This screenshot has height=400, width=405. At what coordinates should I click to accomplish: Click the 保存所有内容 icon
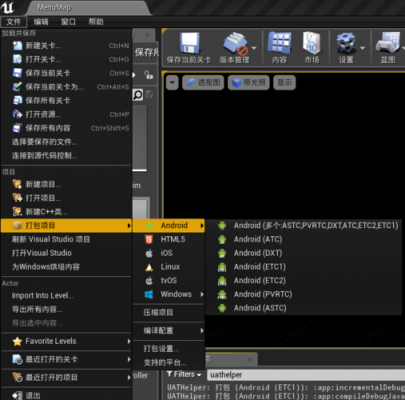pyautogui.click(x=17, y=128)
